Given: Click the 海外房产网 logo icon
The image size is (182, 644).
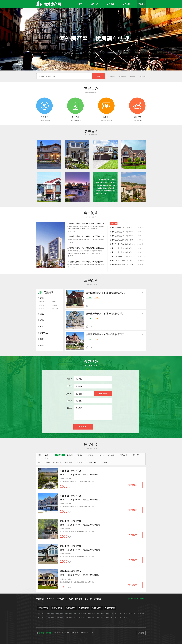Looking at the screenshot, I should [39, 4].
